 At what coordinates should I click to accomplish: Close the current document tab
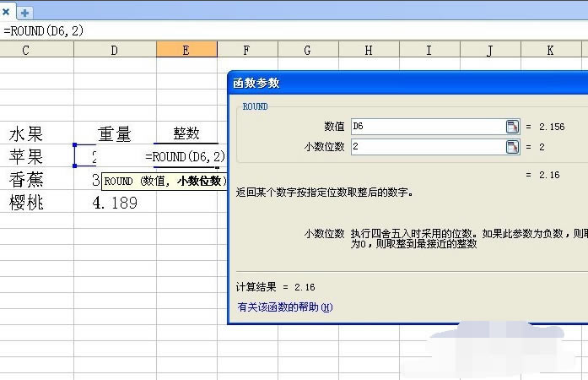6,12
